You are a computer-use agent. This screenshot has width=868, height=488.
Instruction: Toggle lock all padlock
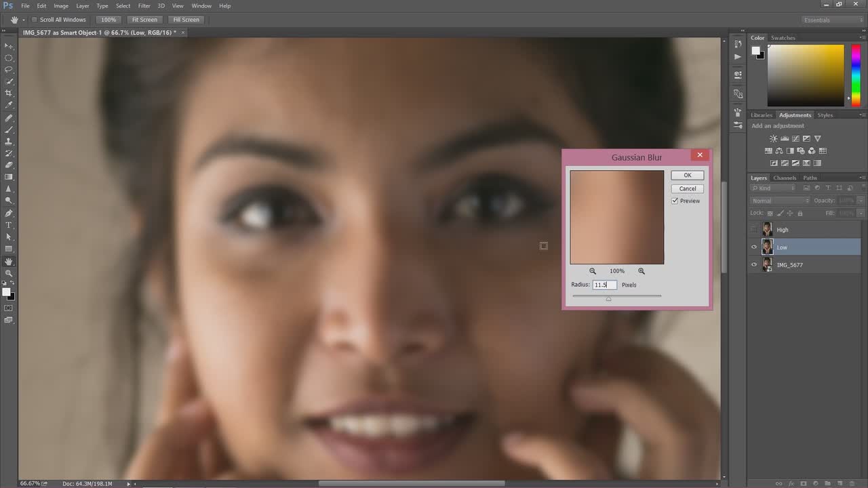pos(800,213)
